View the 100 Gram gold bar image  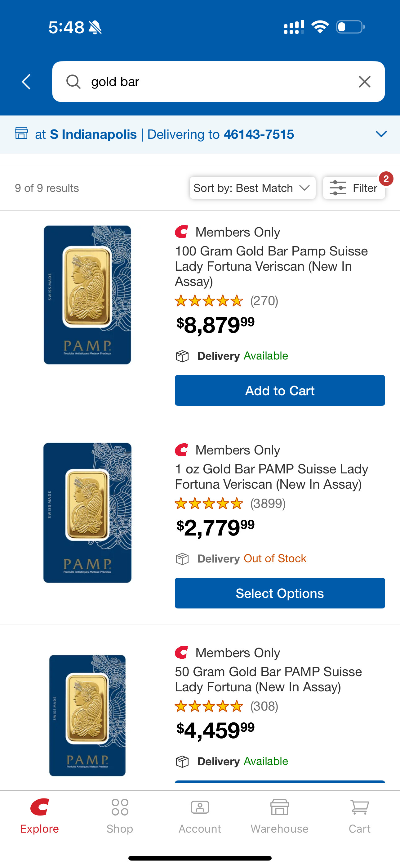point(87,295)
